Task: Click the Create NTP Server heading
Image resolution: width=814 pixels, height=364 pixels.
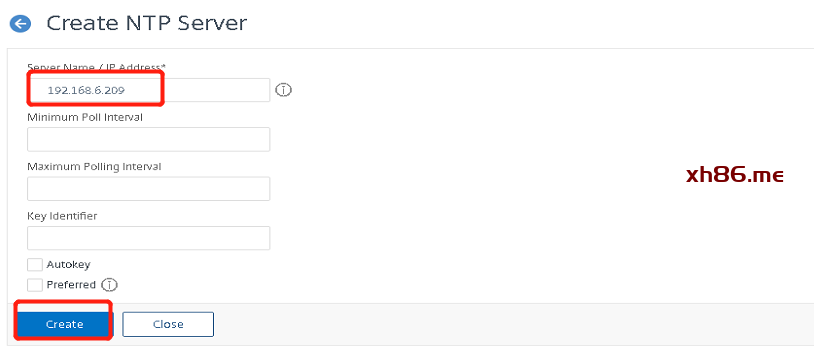Action: pyautogui.click(x=146, y=23)
